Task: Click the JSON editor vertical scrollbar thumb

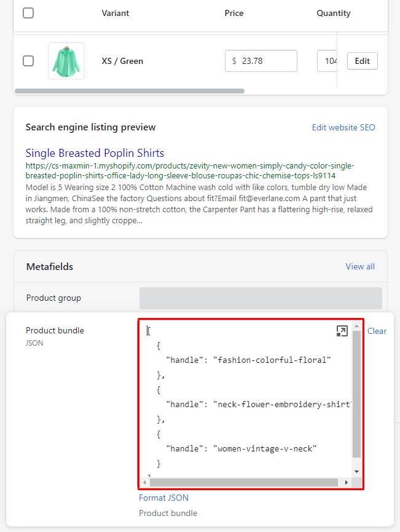Action: (357, 394)
